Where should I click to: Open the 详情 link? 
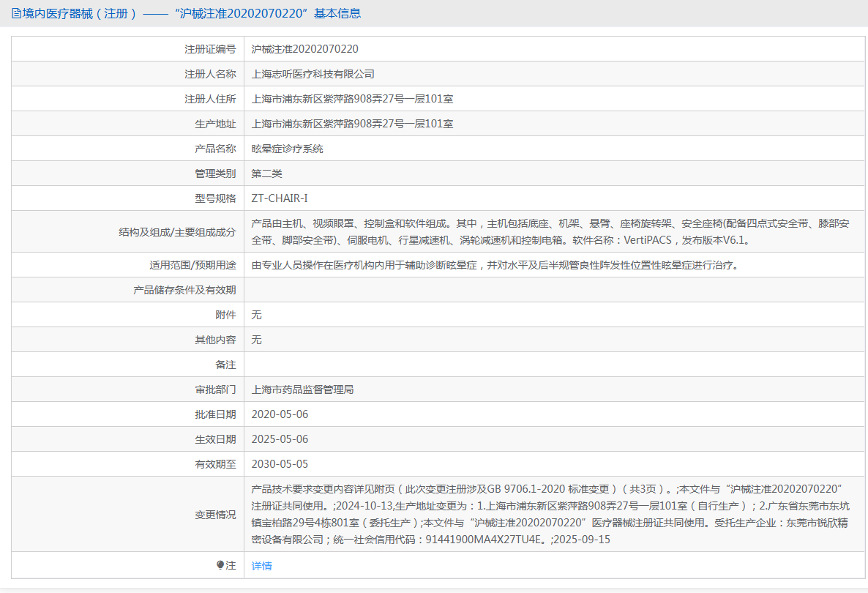click(x=261, y=566)
